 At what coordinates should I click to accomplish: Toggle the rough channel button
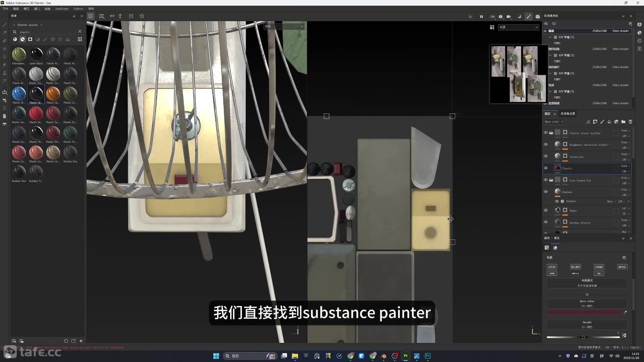(x=599, y=267)
